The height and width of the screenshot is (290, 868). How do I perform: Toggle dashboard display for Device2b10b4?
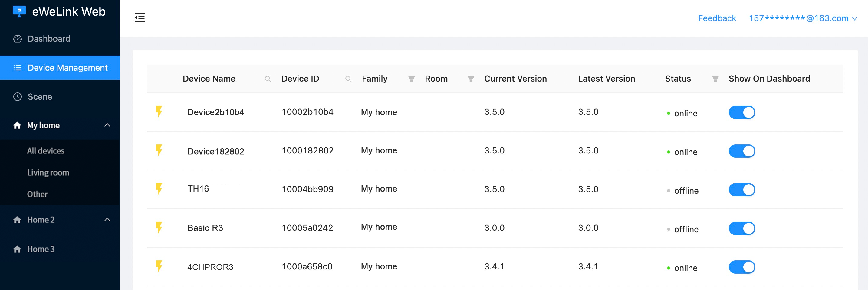point(741,112)
